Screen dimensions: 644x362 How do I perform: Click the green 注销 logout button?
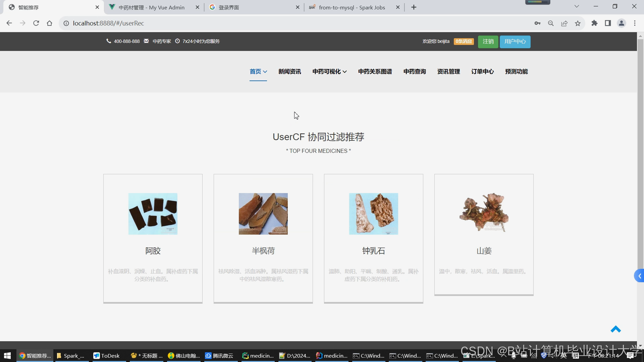[x=488, y=42]
